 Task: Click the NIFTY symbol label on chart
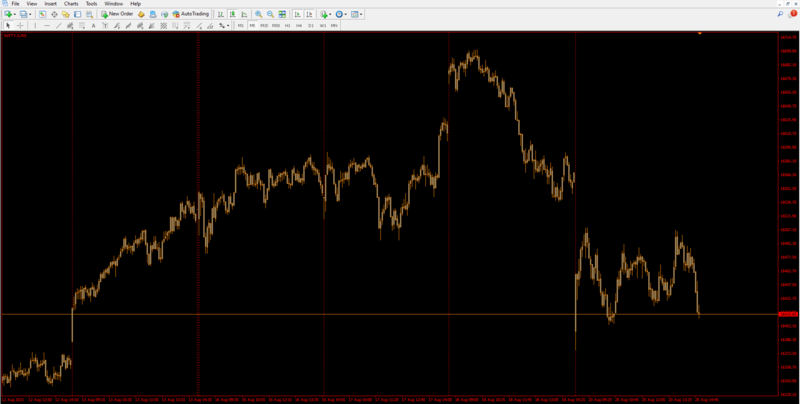[15, 35]
